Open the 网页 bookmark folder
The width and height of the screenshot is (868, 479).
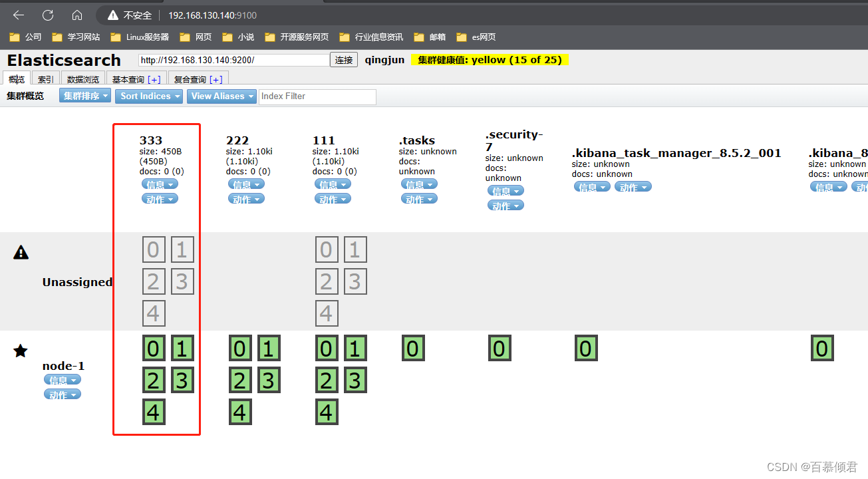click(196, 37)
